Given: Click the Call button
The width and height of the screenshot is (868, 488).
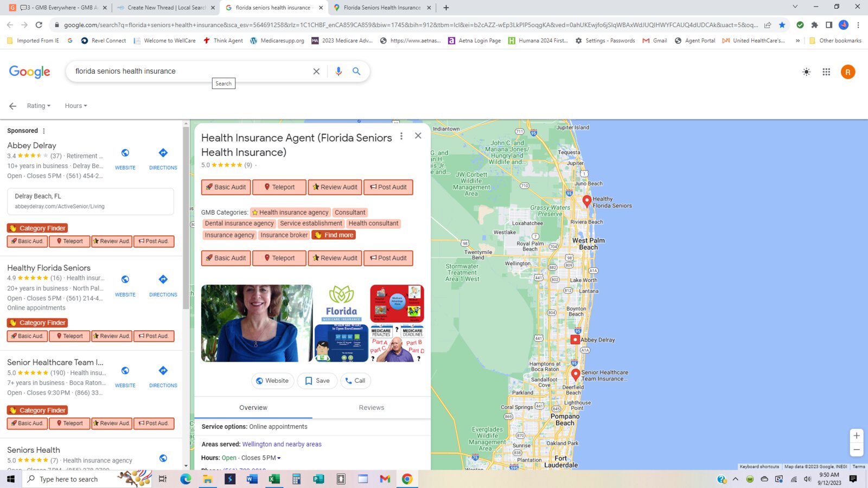Looking at the screenshot, I should coord(355,381).
